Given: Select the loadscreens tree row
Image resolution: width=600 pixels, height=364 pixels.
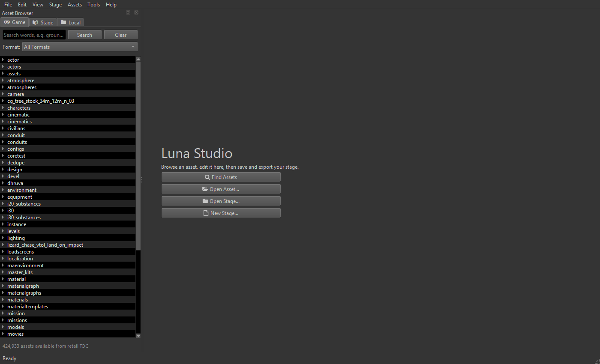Looking at the screenshot, I should (68, 252).
